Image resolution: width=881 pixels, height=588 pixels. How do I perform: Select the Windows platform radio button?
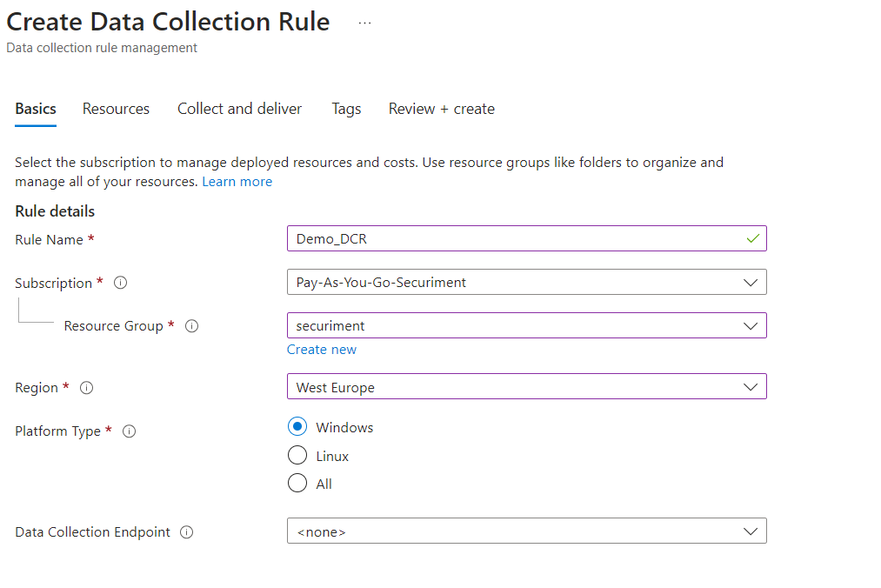click(x=297, y=427)
